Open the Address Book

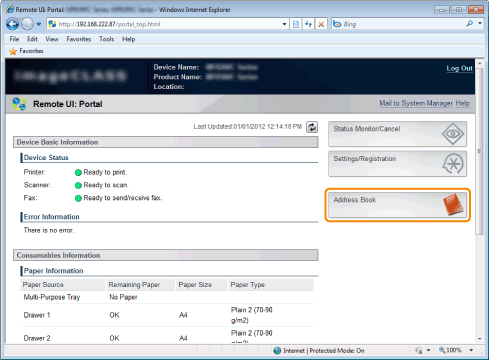pos(397,205)
